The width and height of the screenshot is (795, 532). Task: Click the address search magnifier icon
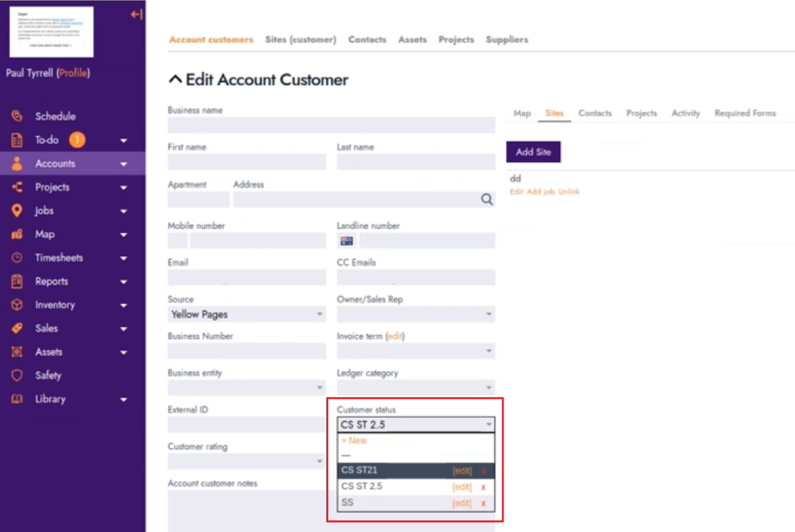pos(486,199)
